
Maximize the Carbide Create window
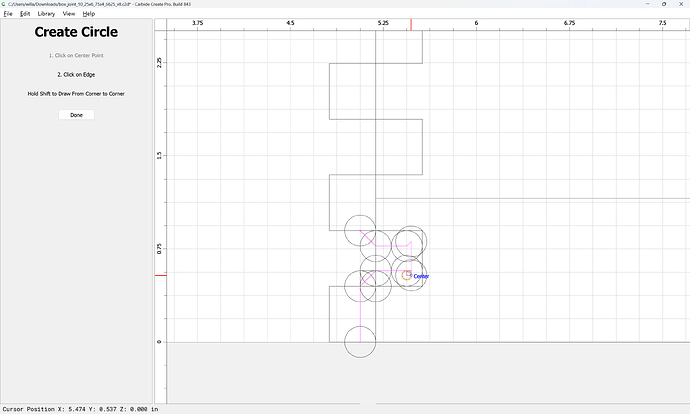coord(664,4)
